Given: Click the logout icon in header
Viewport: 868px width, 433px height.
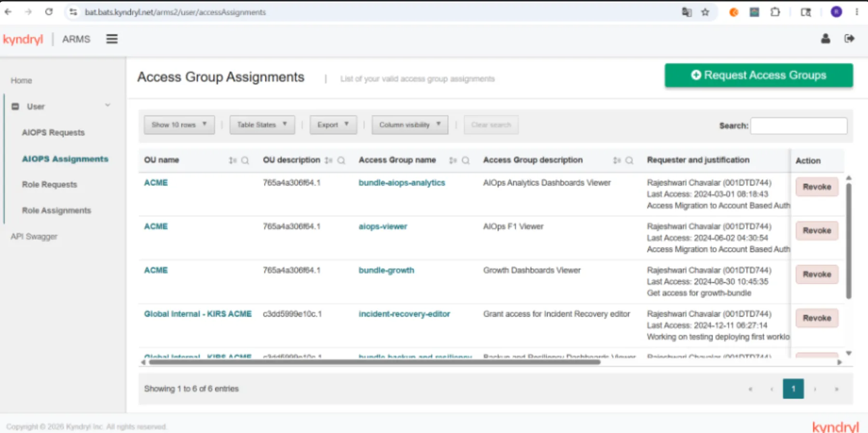Looking at the screenshot, I should tap(850, 39).
